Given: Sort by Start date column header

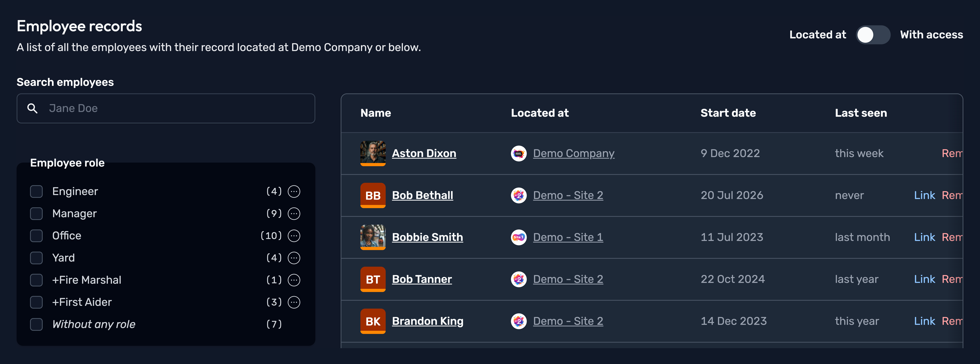Looking at the screenshot, I should (x=728, y=113).
